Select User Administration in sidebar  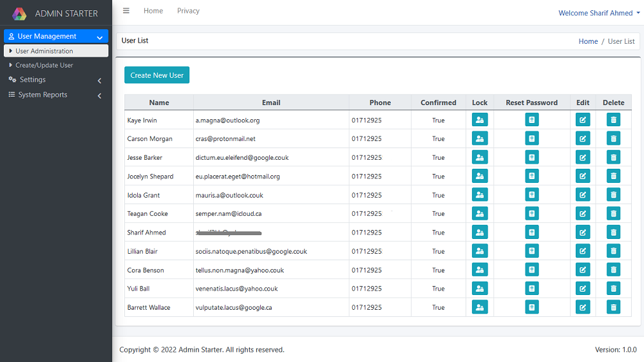(x=44, y=51)
